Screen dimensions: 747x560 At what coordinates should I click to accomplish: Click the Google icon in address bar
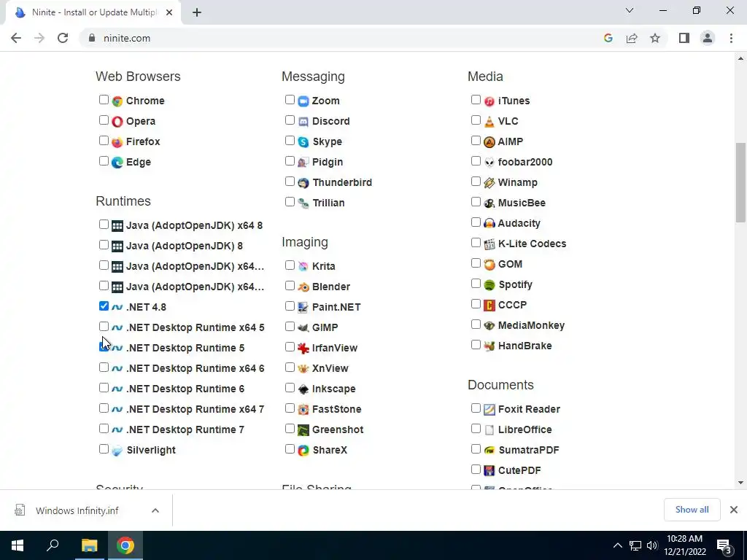[608, 38]
